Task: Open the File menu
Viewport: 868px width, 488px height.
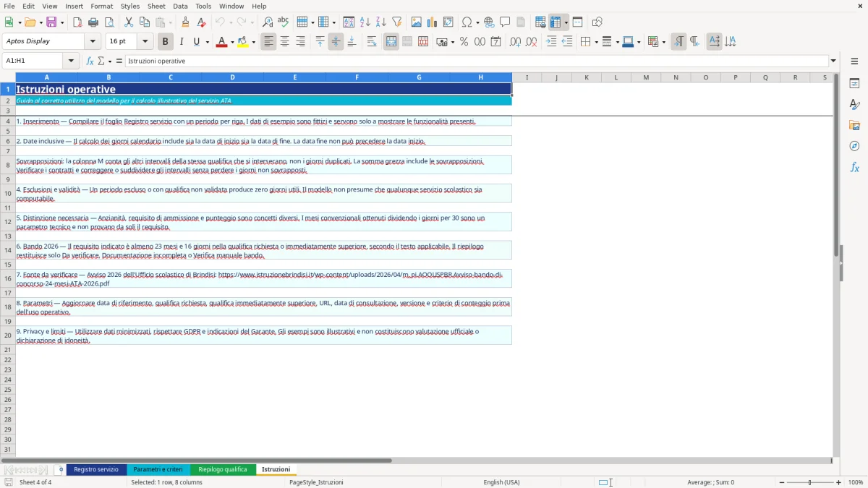Action: pyautogui.click(x=9, y=6)
